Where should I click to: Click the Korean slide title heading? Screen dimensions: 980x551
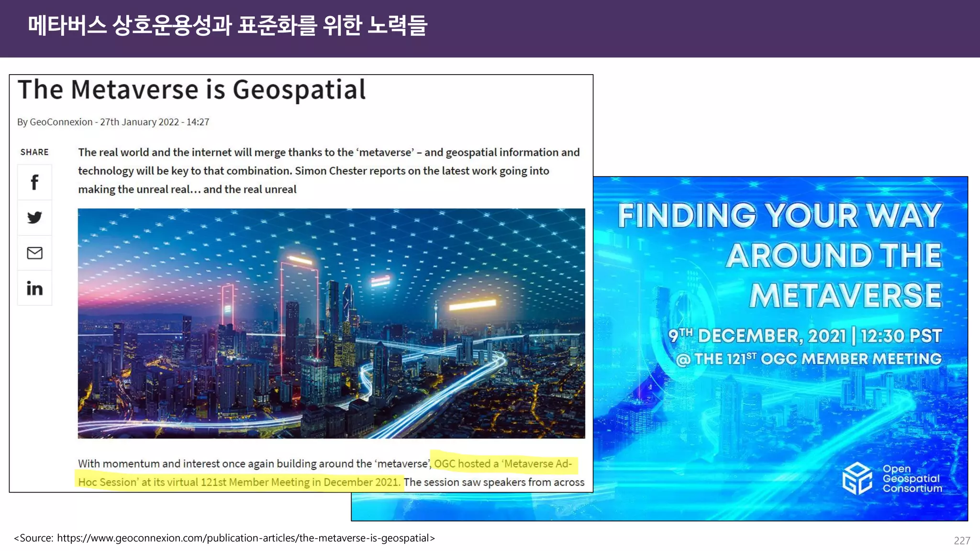228,26
